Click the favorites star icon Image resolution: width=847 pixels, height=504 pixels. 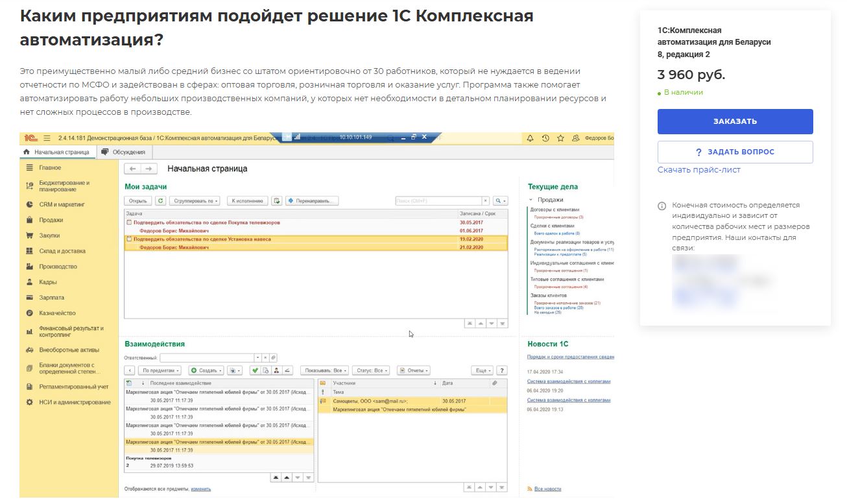point(560,138)
